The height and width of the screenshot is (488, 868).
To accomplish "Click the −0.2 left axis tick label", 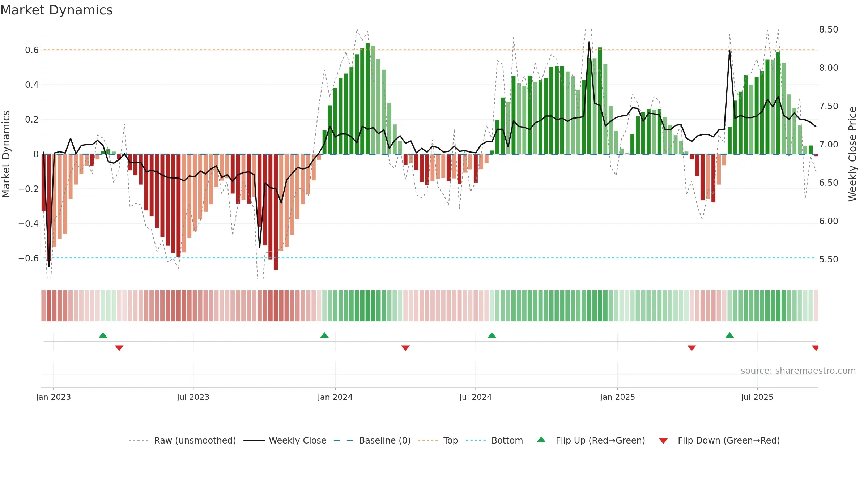I will 29,189.
